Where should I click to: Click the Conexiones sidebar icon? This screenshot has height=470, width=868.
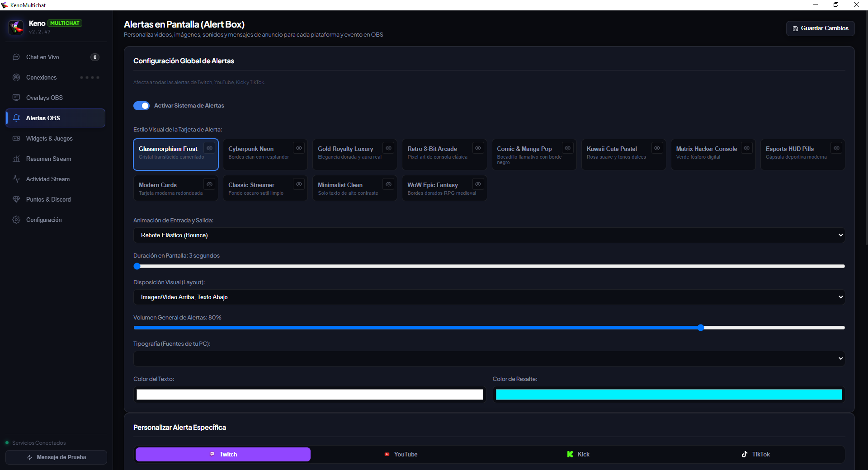click(16, 77)
